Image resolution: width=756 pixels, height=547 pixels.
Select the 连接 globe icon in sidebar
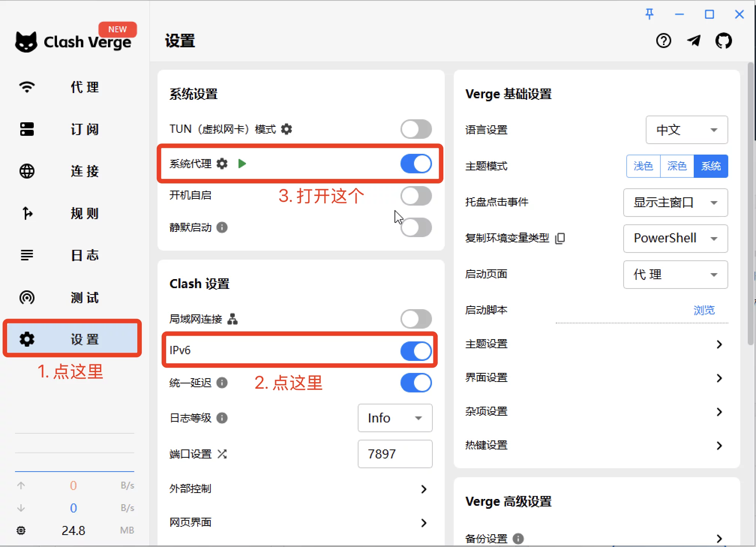[27, 171]
